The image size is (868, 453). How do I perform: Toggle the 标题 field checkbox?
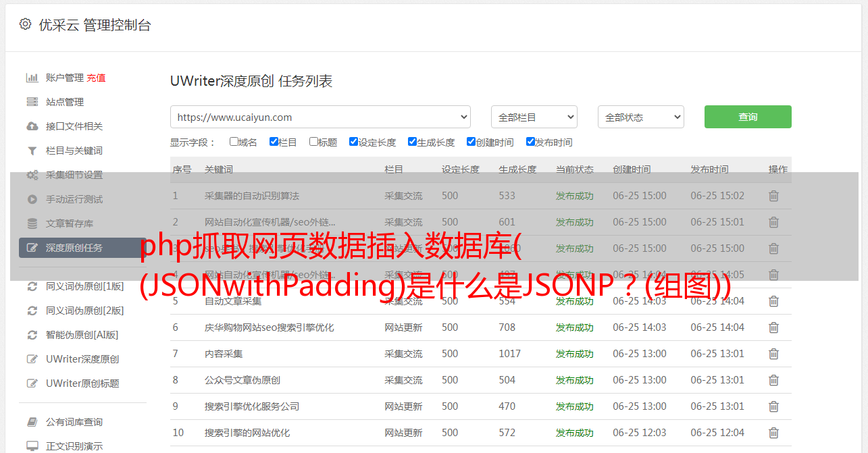point(313,142)
